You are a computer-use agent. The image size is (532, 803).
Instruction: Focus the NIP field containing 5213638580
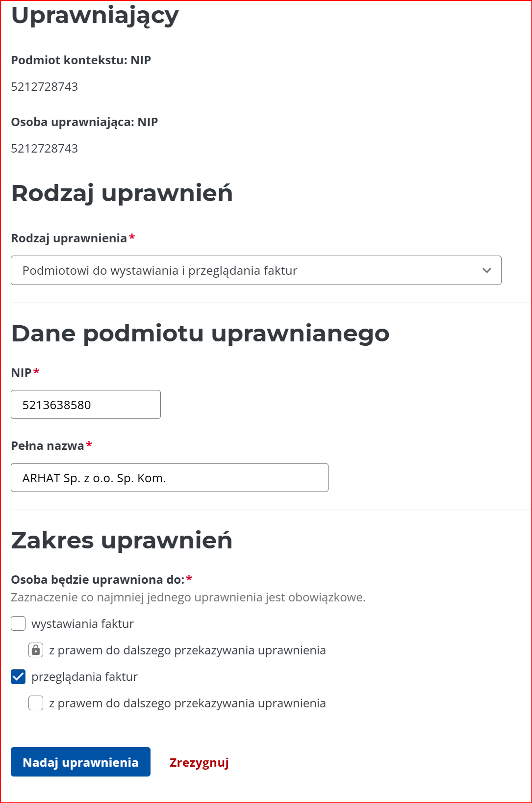[86, 405]
